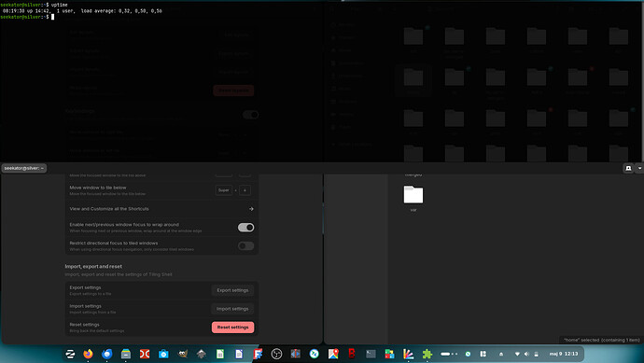644x363 pixels.
Task: Click the Import settings button
Action: pyautogui.click(x=232, y=309)
